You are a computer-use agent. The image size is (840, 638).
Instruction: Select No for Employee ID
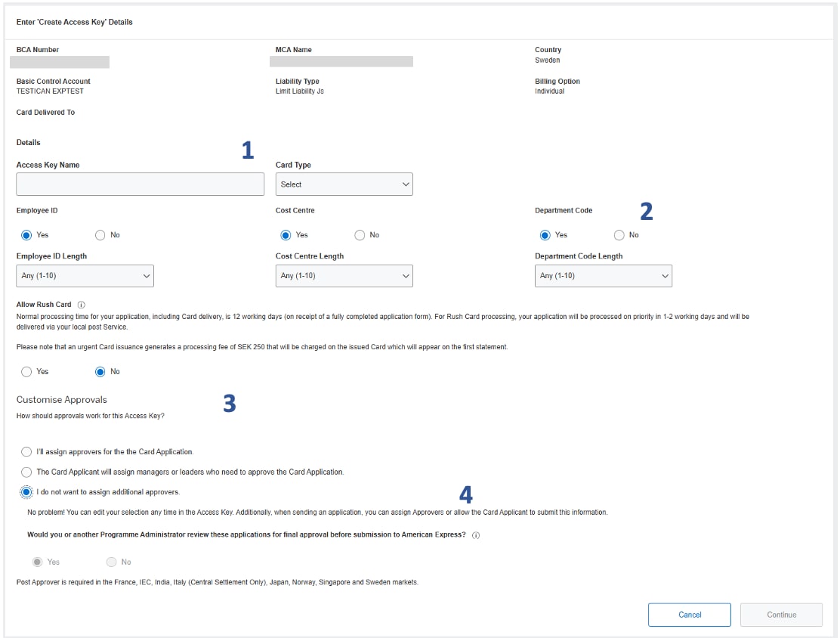coord(98,235)
